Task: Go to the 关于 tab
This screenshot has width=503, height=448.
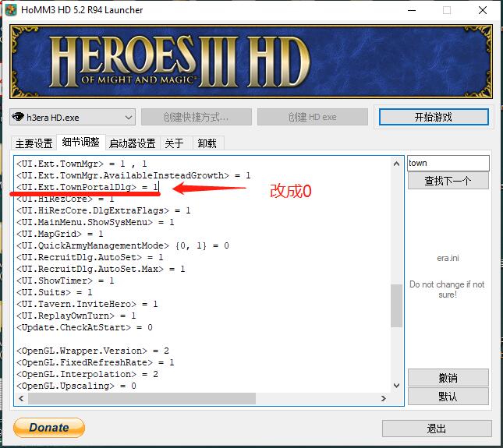Action: click(175, 143)
